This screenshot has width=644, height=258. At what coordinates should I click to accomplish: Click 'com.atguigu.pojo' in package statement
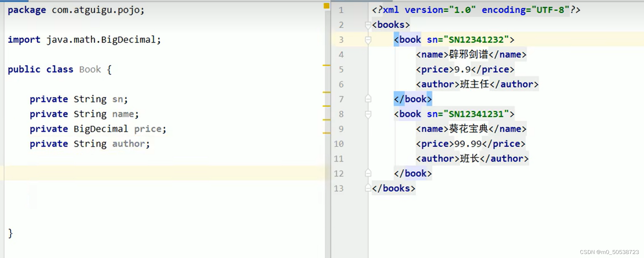(95, 10)
